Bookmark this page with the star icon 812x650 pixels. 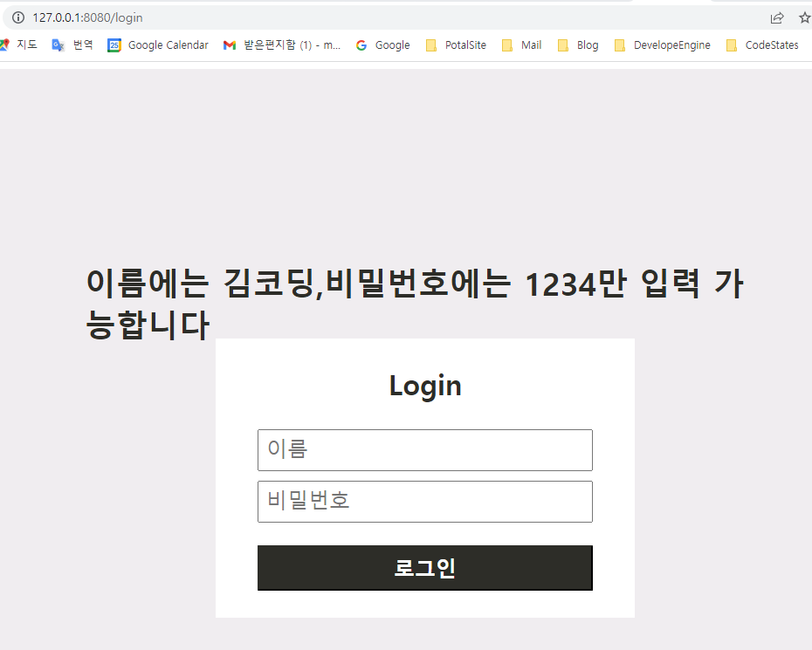(x=804, y=18)
